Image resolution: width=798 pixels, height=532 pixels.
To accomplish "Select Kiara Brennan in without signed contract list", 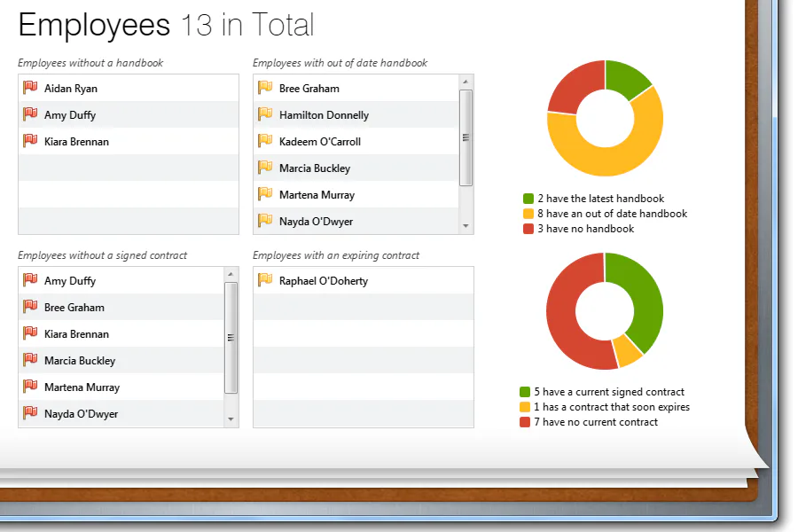I will (x=121, y=333).
